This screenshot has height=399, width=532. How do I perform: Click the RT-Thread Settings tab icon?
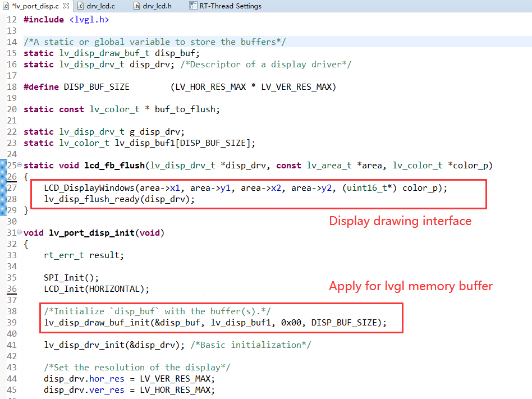194,6
